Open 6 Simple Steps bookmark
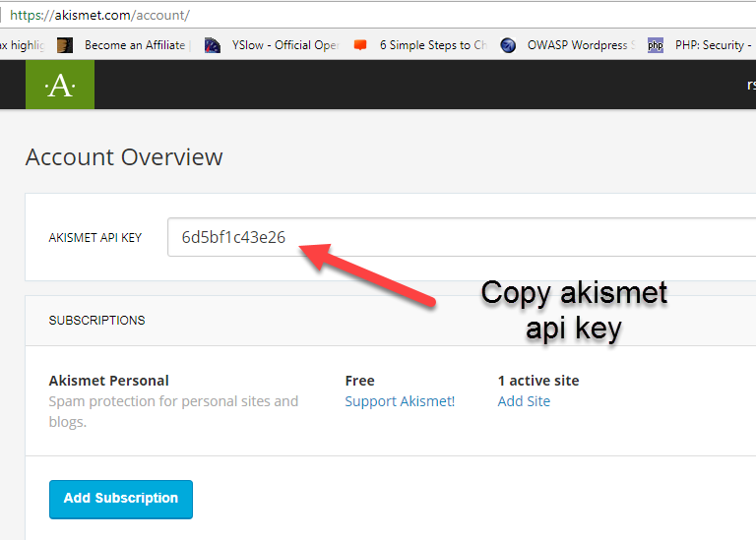This screenshot has width=756, height=540. coord(433,45)
